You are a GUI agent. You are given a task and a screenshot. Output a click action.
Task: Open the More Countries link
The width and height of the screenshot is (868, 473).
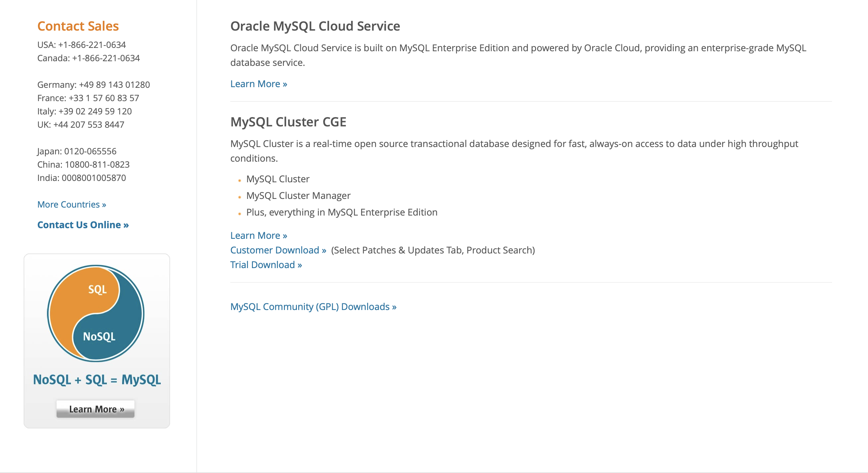coord(72,204)
